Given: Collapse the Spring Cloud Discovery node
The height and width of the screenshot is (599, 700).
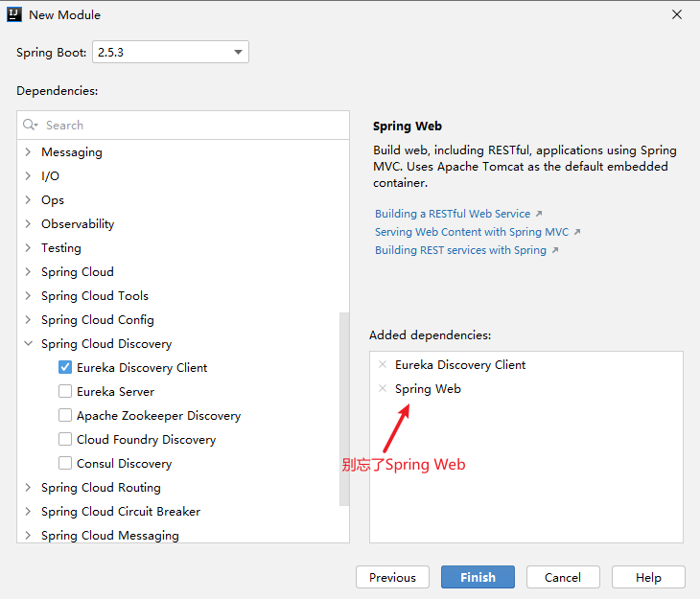Looking at the screenshot, I should point(28,344).
